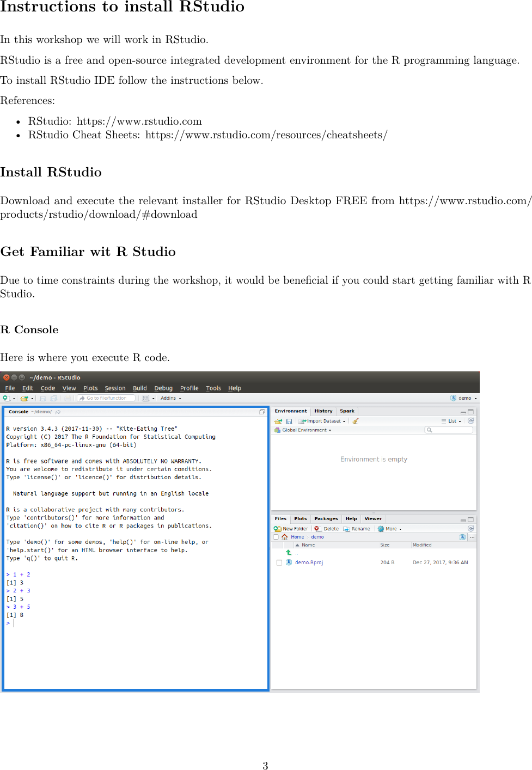
Task: Click the New File icon in toolbar
Action: click(x=7, y=398)
